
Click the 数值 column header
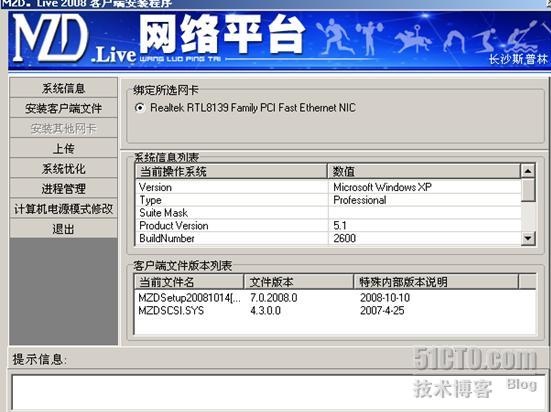pyautogui.click(x=424, y=171)
